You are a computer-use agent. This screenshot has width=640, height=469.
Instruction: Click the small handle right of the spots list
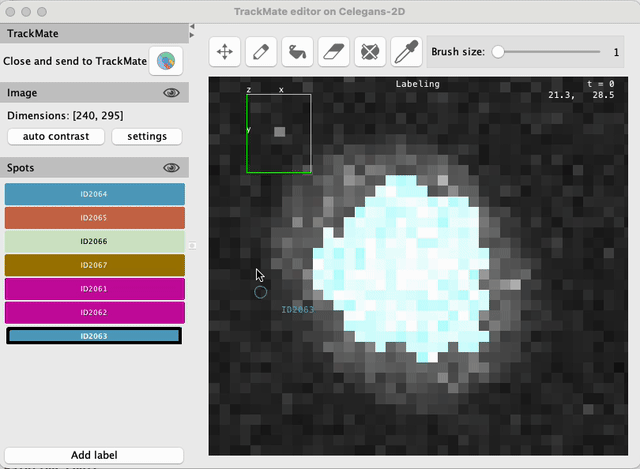coord(192,246)
